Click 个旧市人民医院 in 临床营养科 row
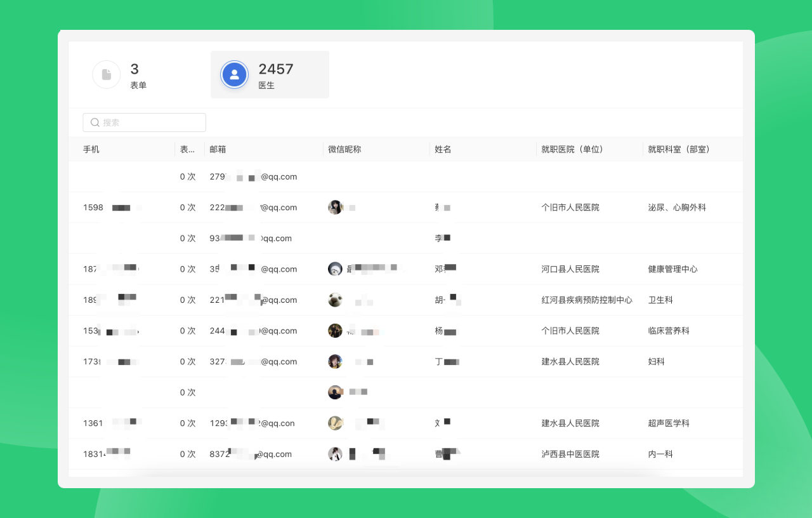812x518 pixels. (570, 331)
